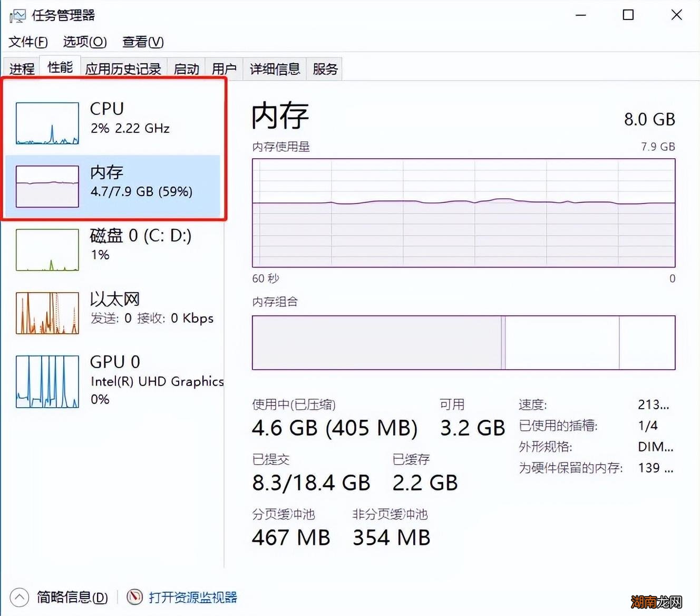Click the 内存组合 composition bar
This screenshot has height=616, width=700.
pos(463,342)
